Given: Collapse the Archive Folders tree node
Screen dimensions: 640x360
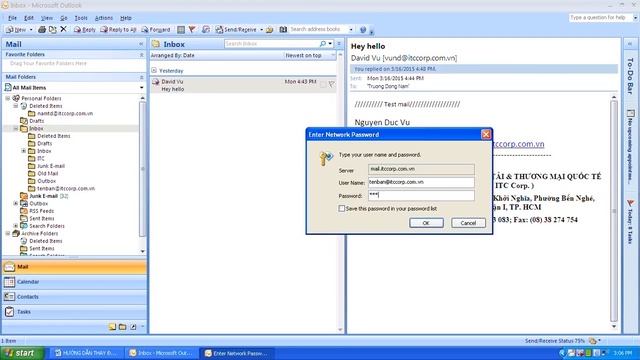Looking at the screenshot, I should pos(8,233).
